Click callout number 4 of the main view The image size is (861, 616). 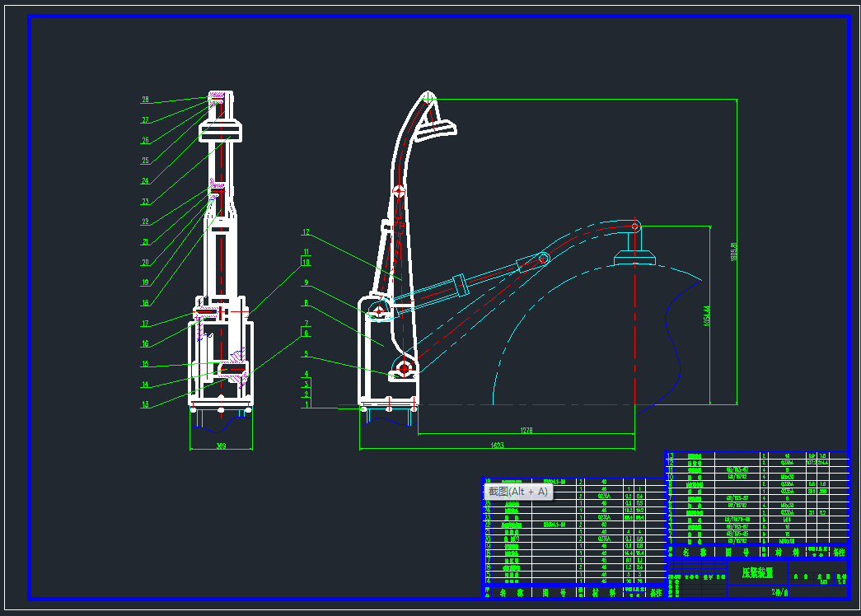tap(306, 374)
